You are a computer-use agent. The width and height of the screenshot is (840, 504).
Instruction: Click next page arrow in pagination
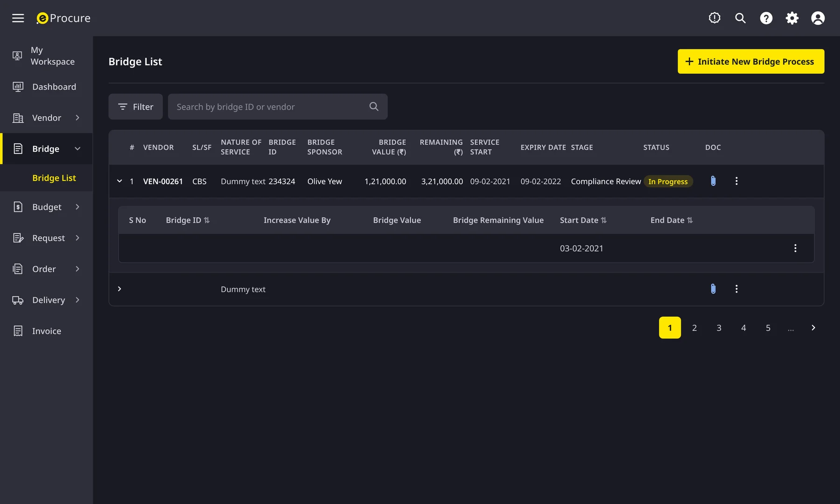tap(813, 328)
